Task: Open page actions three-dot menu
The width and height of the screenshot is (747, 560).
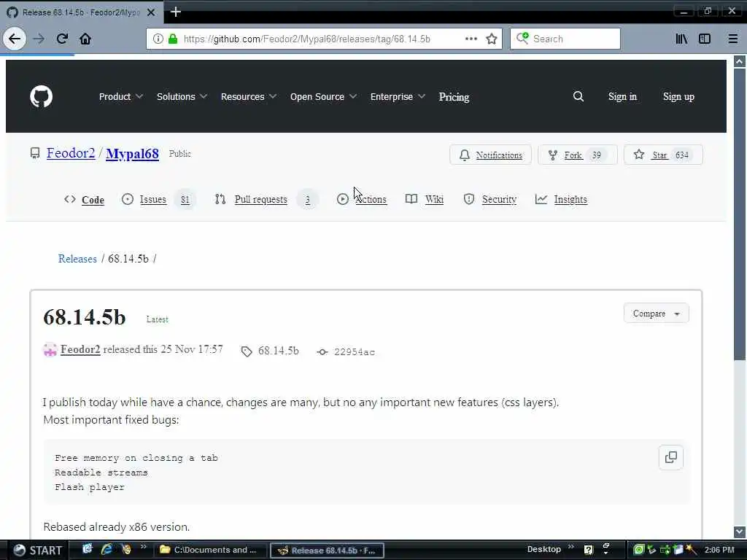Action: coord(471,39)
